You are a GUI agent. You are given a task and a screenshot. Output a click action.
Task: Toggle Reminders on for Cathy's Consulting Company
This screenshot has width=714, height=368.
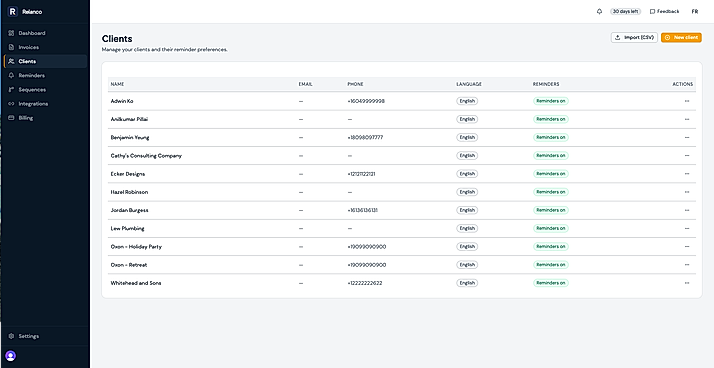pyautogui.click(x=551, y=156)
